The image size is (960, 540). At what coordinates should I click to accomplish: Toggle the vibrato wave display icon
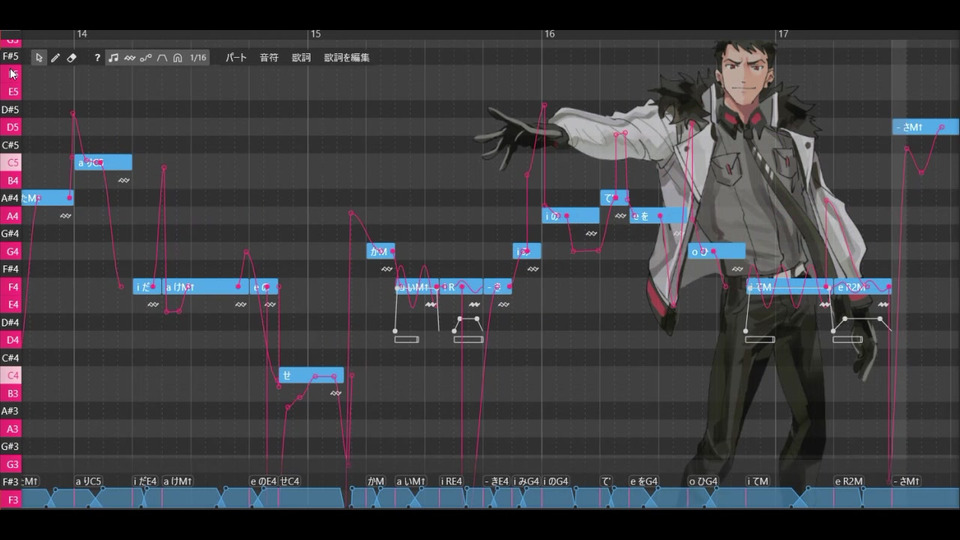(130, 58)
